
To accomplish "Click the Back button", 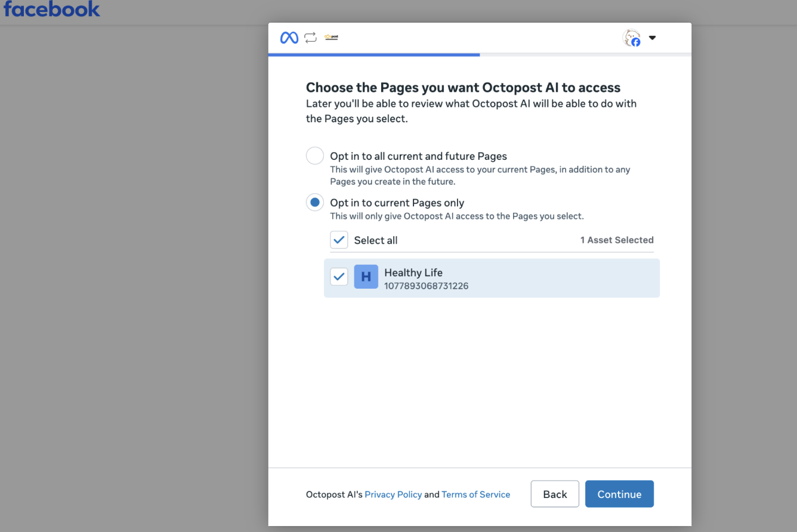I will pos(555,494).
